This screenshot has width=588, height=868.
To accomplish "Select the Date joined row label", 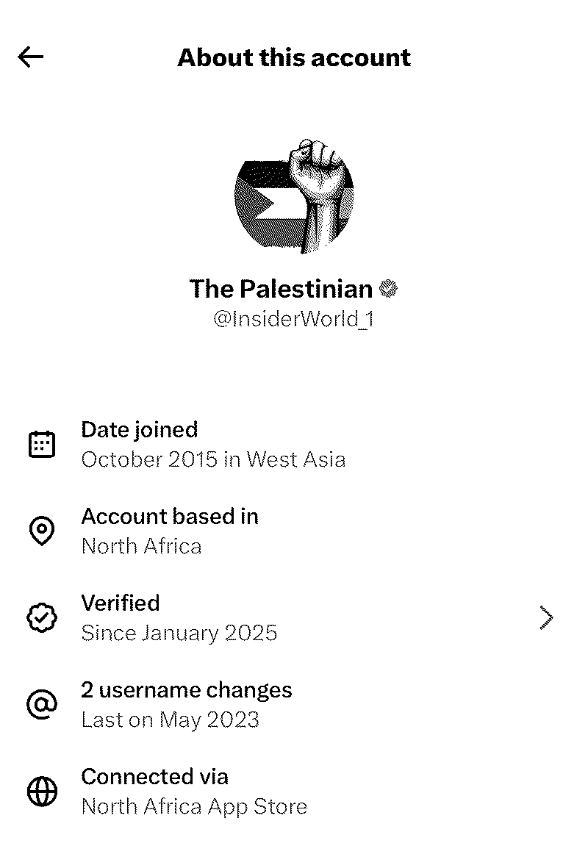I will [x=139, y=429].
